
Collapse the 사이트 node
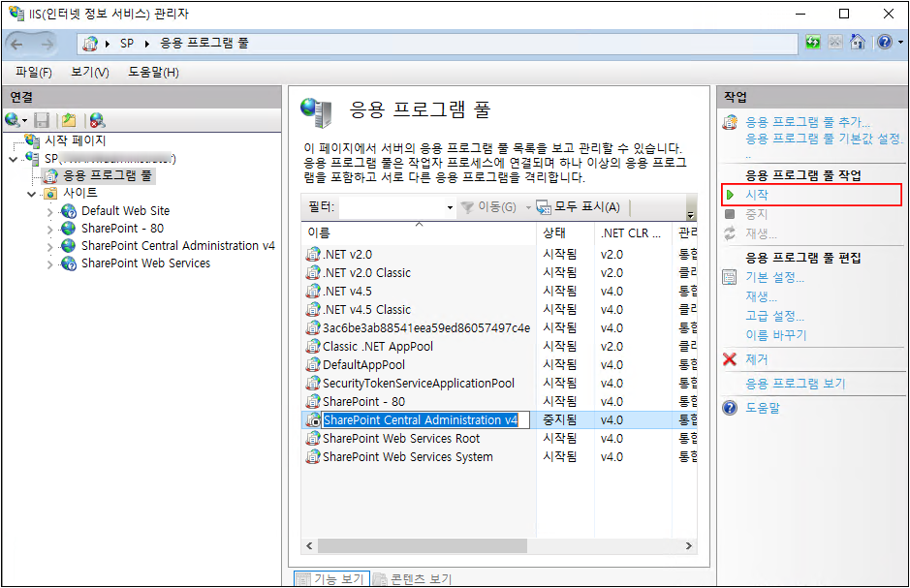click(x=32, y=194)
